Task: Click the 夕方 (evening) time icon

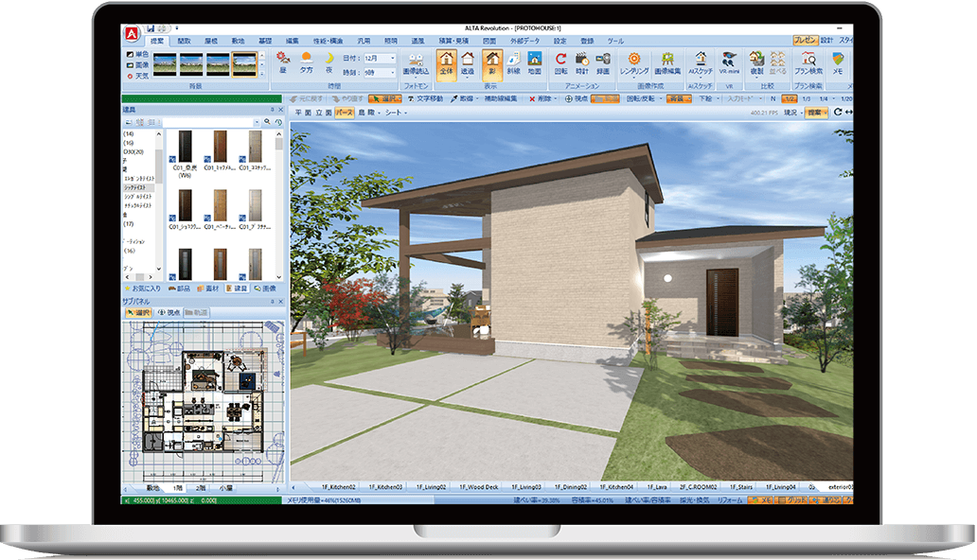Action: [x=306, y=62]
